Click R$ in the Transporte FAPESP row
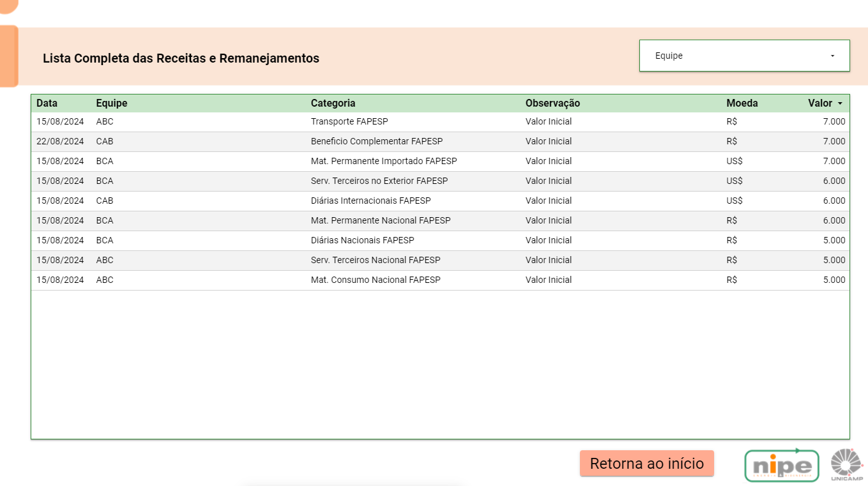868x486 pixels. 732,121
